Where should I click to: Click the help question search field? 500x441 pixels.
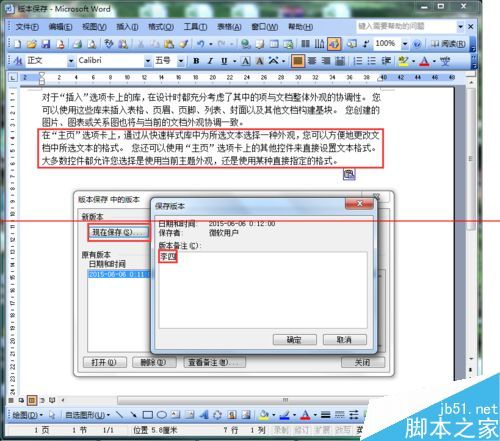coord(406,27)
